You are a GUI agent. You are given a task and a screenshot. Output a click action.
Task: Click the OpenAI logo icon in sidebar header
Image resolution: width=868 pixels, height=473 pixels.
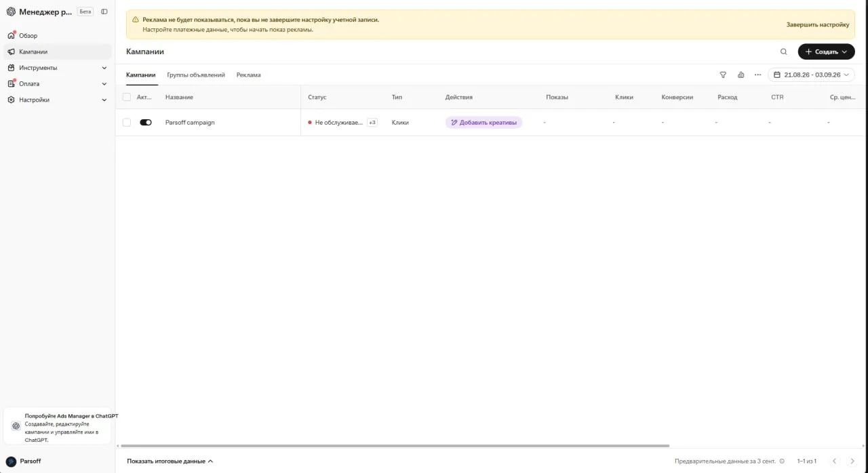11,12
